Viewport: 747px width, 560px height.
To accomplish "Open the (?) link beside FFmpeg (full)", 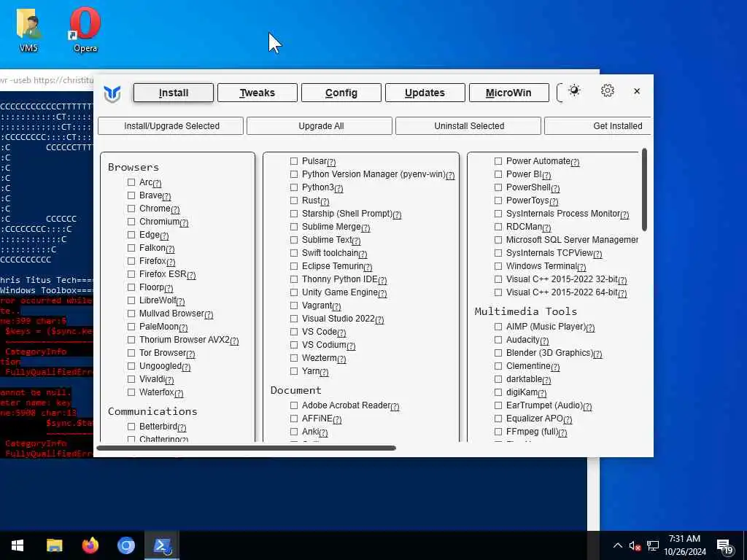I will 562,433.
